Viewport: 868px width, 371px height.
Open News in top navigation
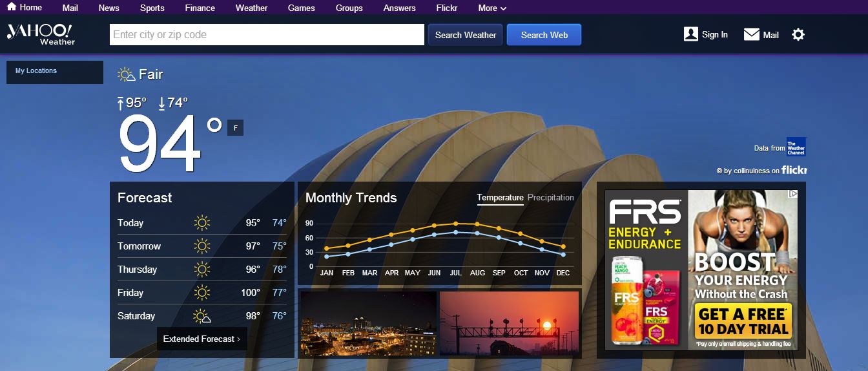pos(108,8)
